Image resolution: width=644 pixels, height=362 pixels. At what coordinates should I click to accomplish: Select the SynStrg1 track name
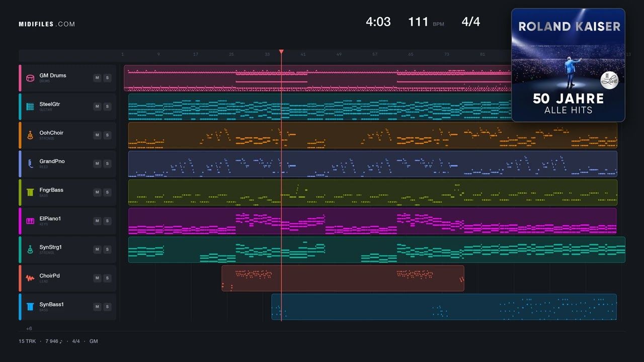coord(51,247)
